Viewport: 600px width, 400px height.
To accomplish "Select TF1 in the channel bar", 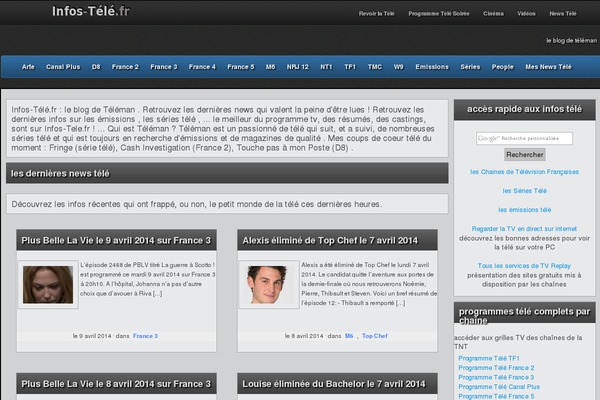I will point(350,67).
